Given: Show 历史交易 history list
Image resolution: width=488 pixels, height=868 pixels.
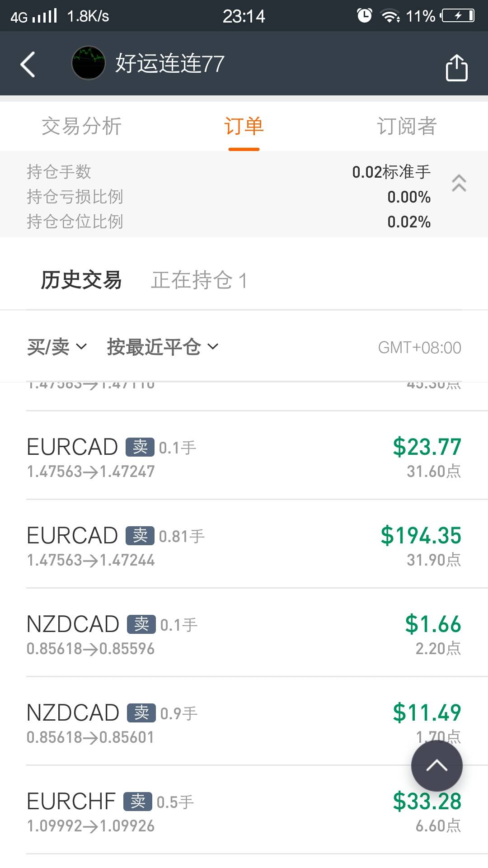Looking at the screenshot, I should click(81, 280).
